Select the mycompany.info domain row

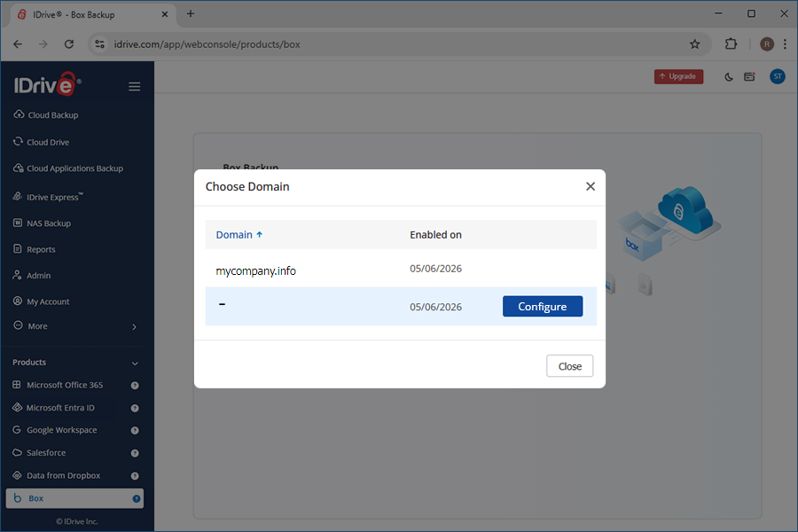click(401, 269)
